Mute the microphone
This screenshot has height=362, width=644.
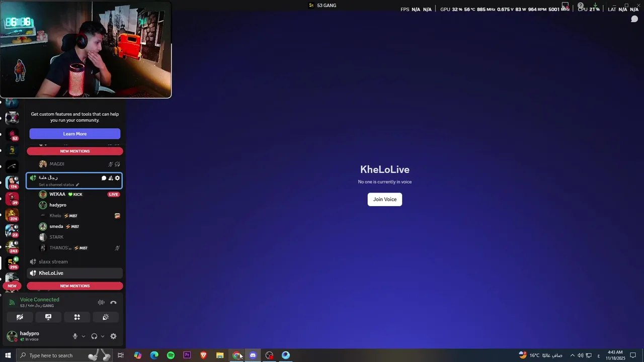point(75,336)
